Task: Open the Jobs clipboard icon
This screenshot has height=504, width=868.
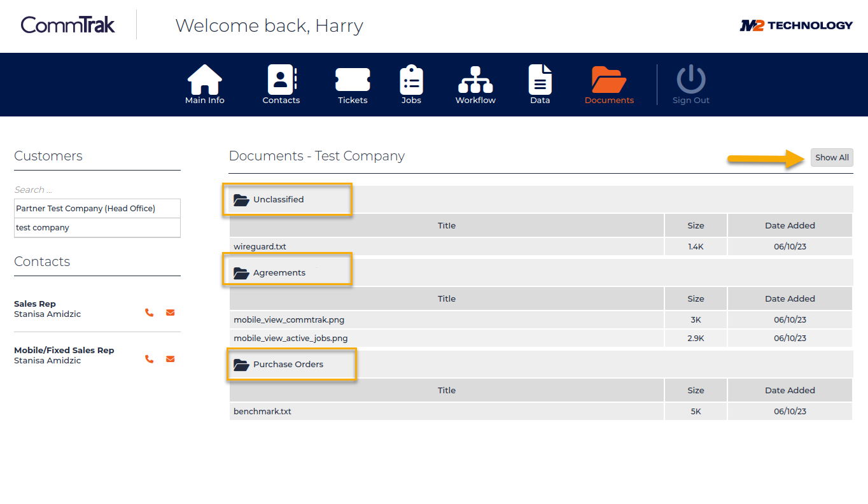Action: tap(411, 80)
